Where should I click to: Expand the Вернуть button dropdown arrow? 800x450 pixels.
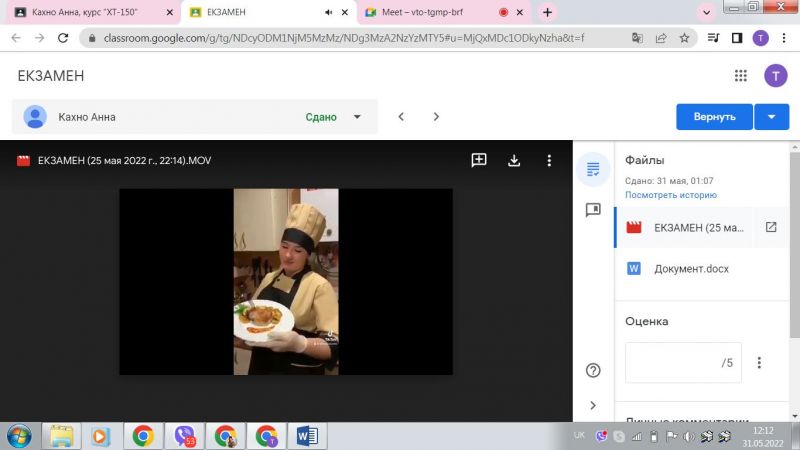coord(771,117)
